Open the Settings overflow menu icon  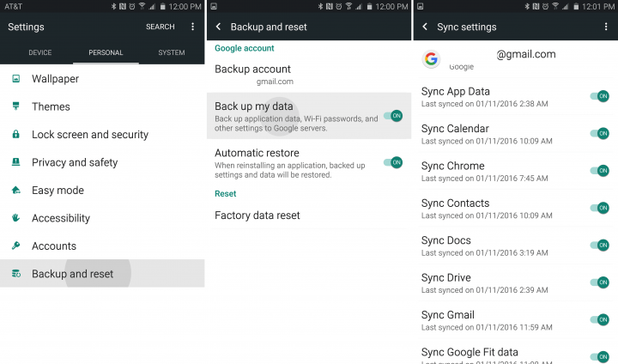pos(192,27)
